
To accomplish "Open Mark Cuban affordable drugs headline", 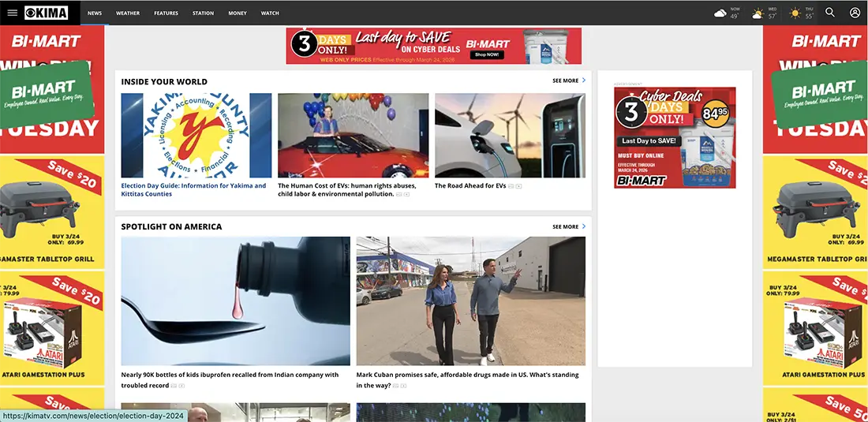I will [x=467, y=380].
